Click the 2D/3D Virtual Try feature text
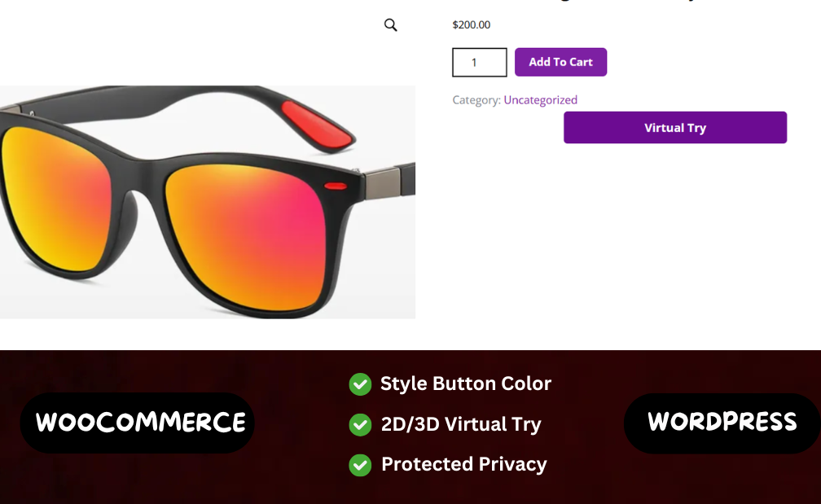Viewport: 821px width, 504px height. click(x=460, y=424)
